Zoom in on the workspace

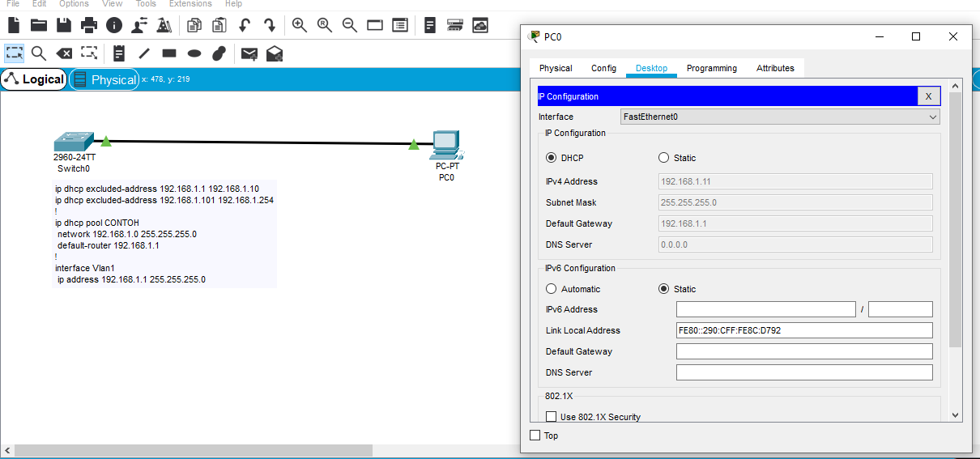pyautogui.click(x=300, y=25)
